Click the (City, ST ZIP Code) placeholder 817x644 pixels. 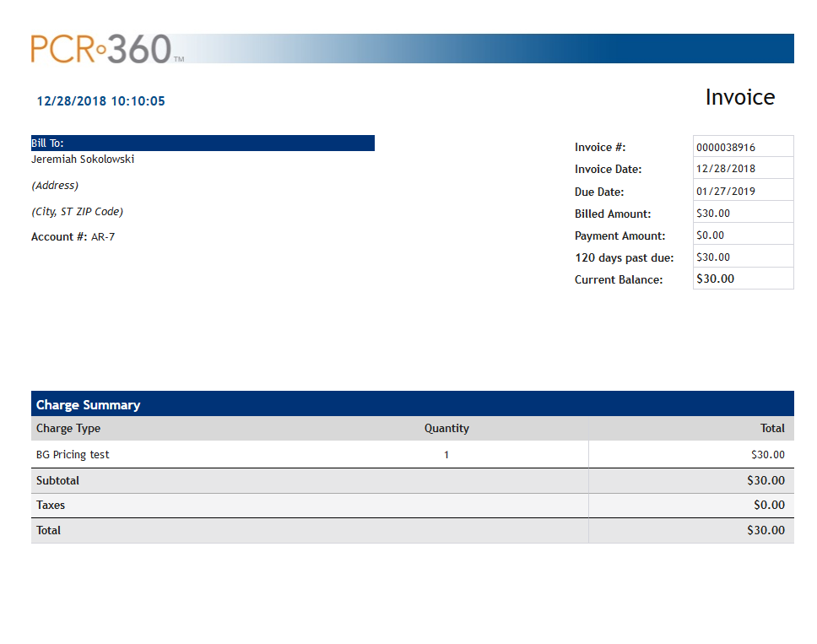click(77, 212)
